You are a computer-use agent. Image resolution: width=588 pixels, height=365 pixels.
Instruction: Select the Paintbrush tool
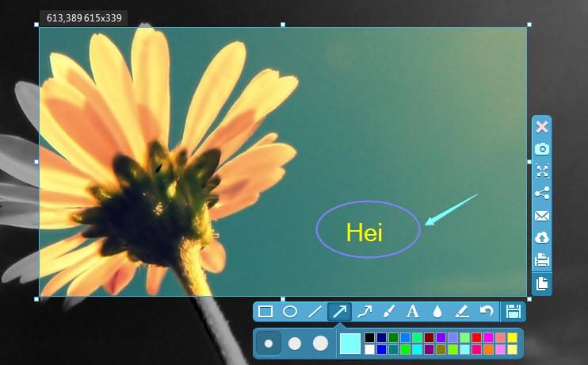pyautogui.click(x=388, y=312)
